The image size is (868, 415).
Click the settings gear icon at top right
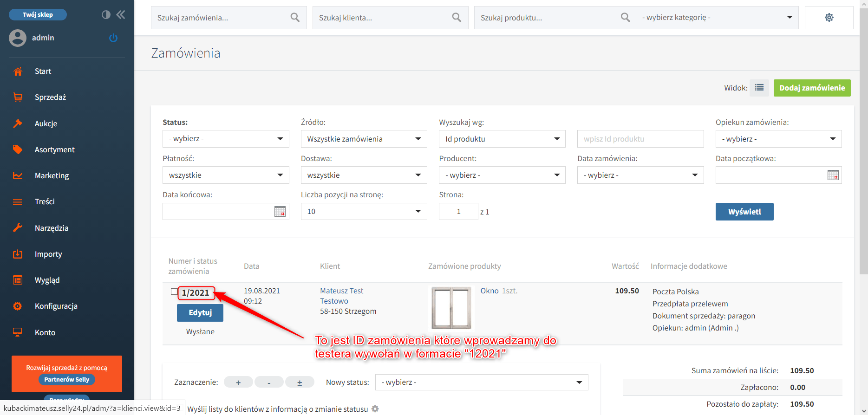(x=829, y=18)
